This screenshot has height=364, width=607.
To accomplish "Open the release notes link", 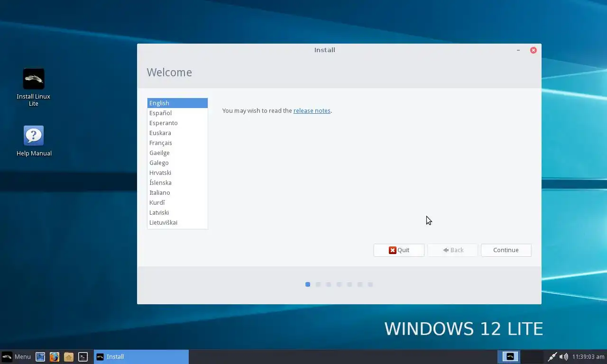I will click(312, 110).
